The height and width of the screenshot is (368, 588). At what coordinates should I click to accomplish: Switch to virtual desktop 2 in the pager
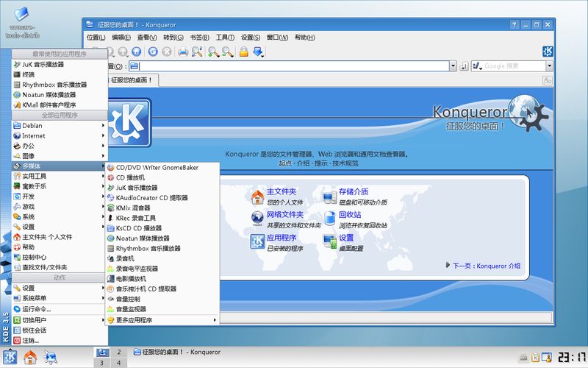point(118,353)
